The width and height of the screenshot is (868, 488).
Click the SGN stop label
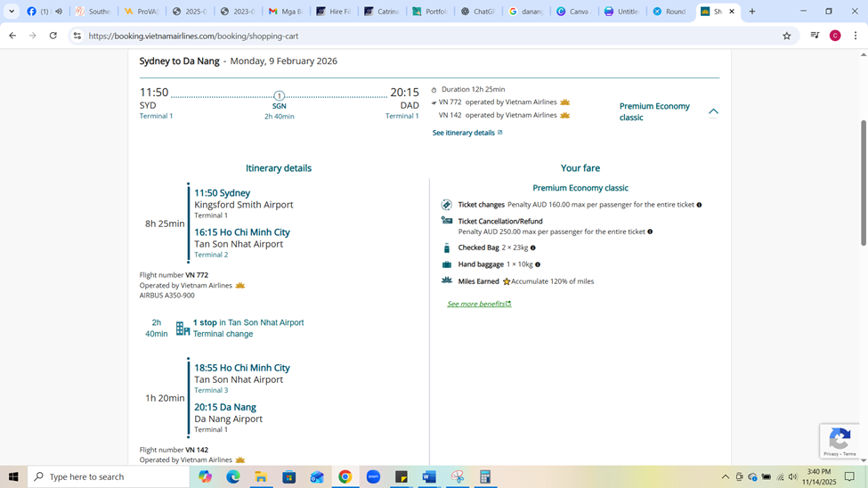[x=279, y=106]
